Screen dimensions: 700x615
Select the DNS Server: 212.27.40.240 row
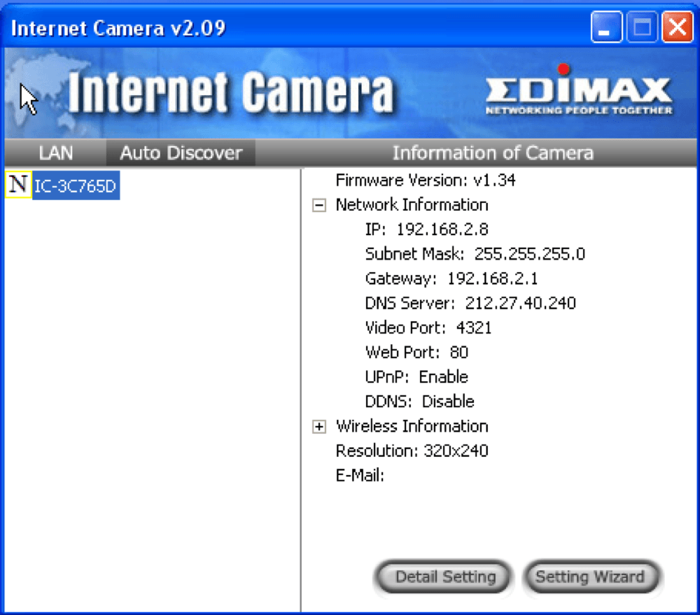pyautogui.click(x=470, y=303)
